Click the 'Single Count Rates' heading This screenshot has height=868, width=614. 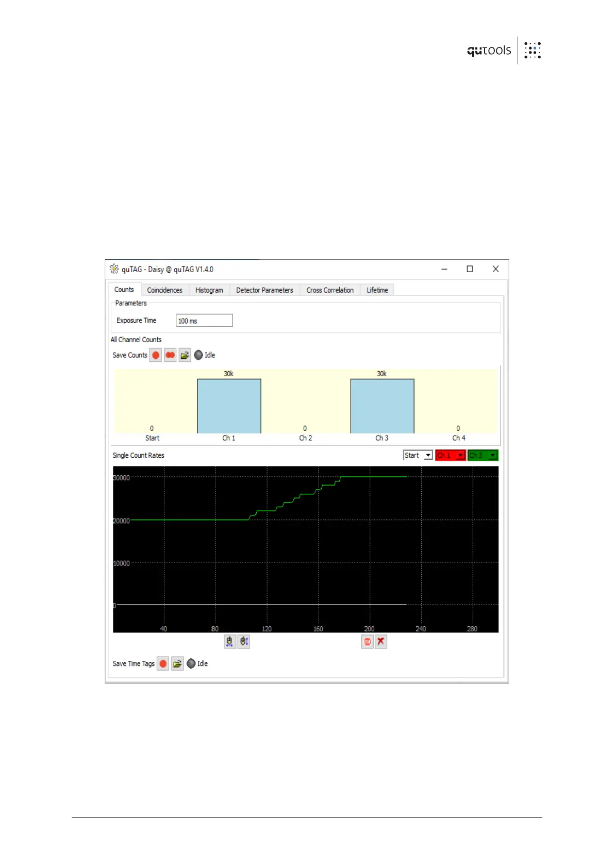coord(138,456)
